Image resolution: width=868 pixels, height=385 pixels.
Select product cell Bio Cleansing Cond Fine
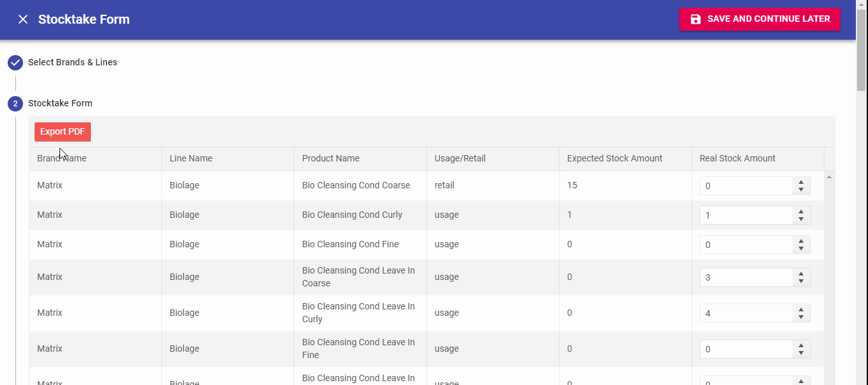click(360, 245)
